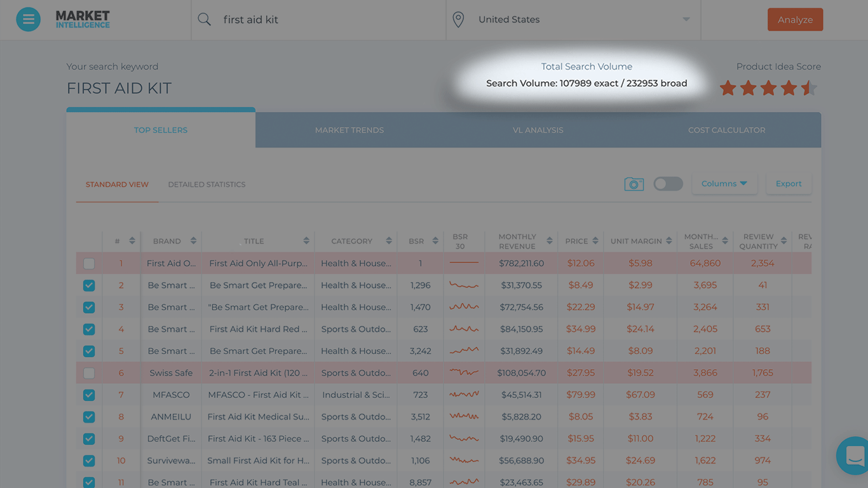The image size is (868, 488).
Task: Click the Market Intelligence logo
Action: (x=83, y=19)
